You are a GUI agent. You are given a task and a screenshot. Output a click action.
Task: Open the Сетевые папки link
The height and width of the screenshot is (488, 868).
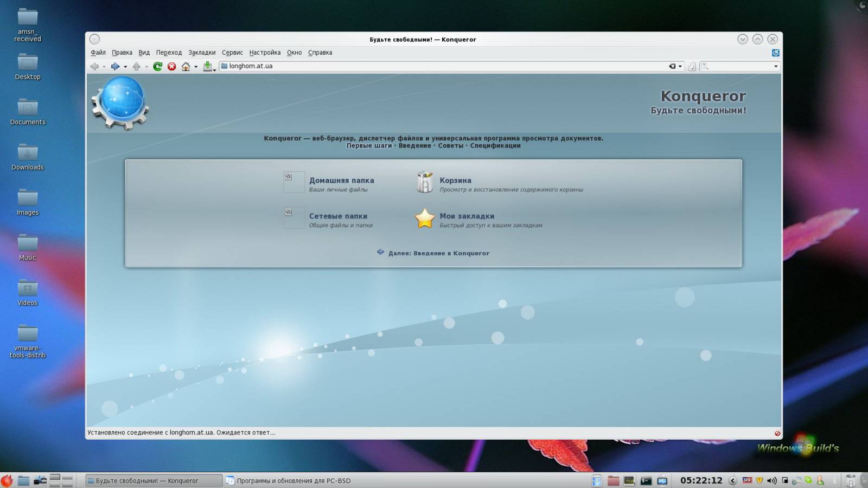pos(338,216)
